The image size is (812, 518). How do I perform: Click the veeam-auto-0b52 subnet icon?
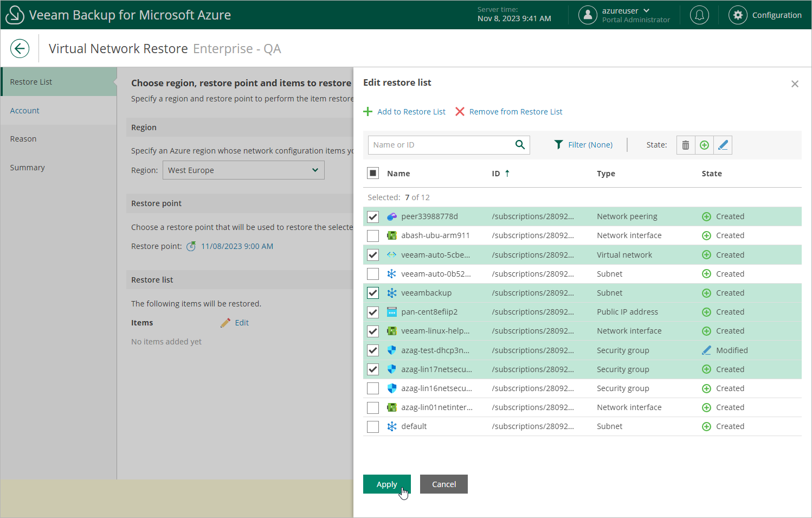392,274
